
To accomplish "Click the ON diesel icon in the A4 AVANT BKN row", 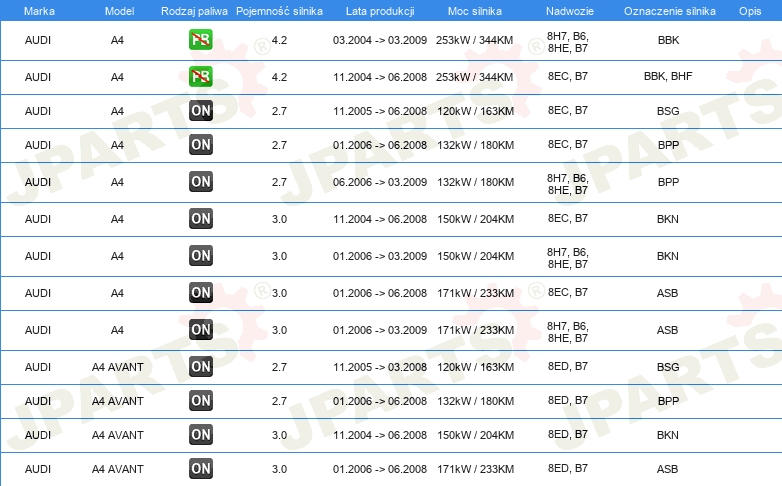I will coord(201,434).
